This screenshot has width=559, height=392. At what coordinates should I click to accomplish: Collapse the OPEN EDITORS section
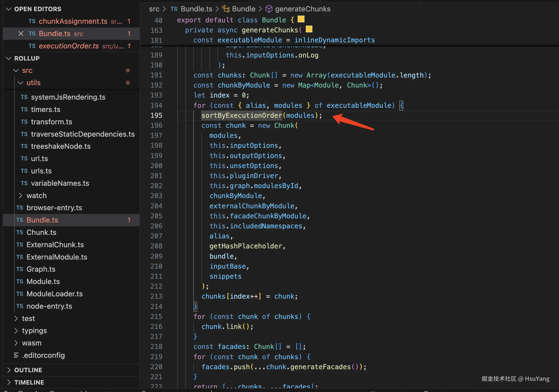click(x=9, y=9)
